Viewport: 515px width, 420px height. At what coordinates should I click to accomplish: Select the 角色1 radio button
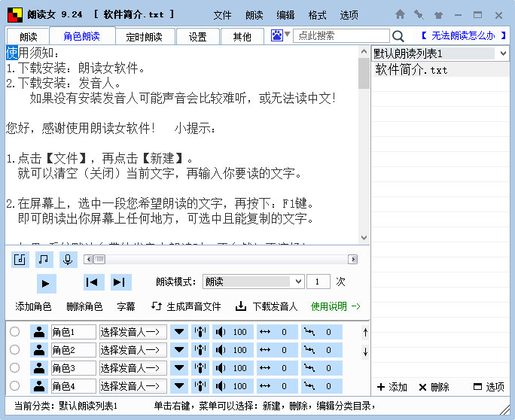click(x=14, y=332)
